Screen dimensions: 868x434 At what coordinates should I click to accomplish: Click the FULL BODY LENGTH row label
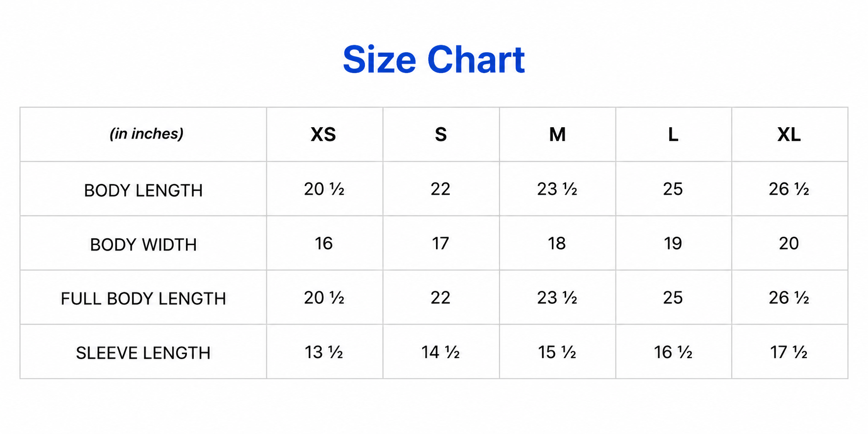coord(143,298)
